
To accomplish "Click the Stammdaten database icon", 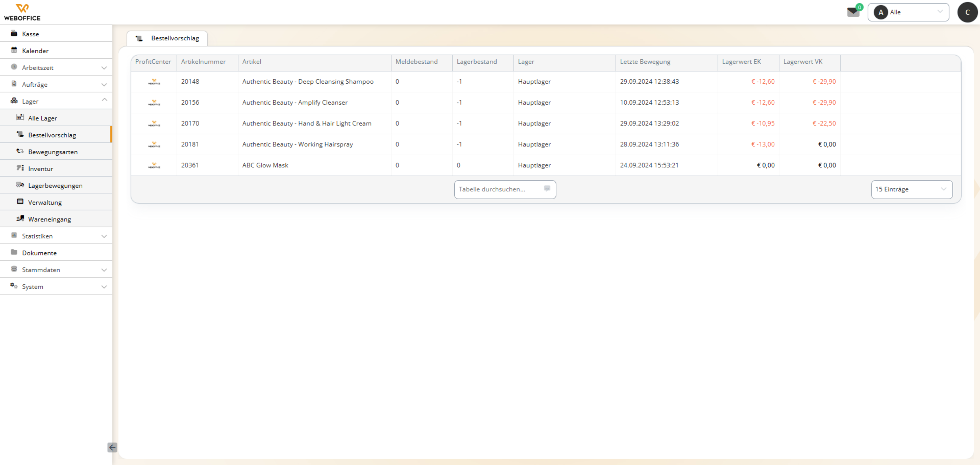I will [x=14, y=269].
